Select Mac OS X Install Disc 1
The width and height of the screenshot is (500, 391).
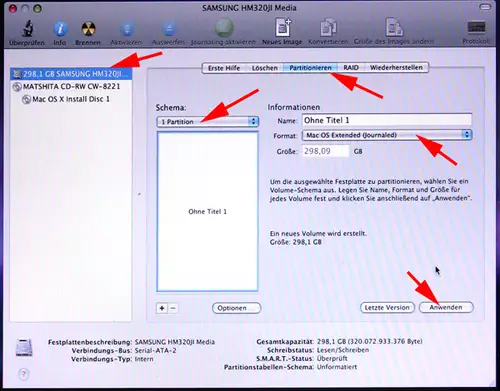point(71,99)
